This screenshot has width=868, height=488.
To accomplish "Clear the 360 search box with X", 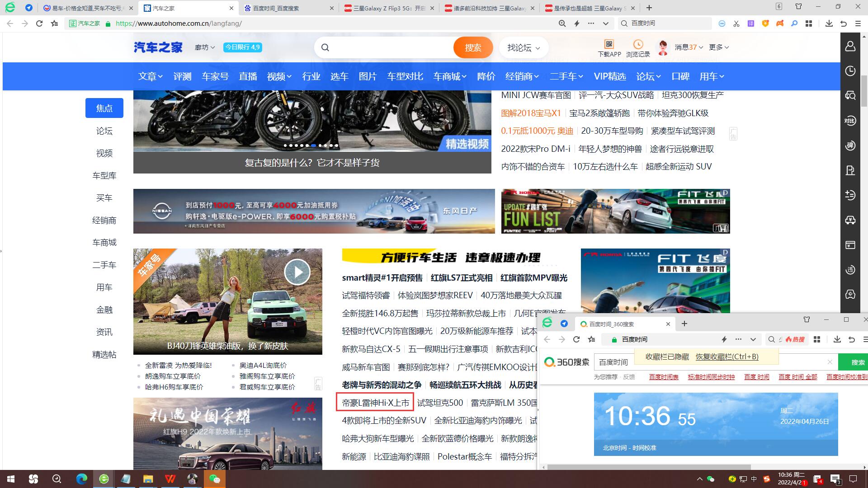I will [x=830, y=362].
